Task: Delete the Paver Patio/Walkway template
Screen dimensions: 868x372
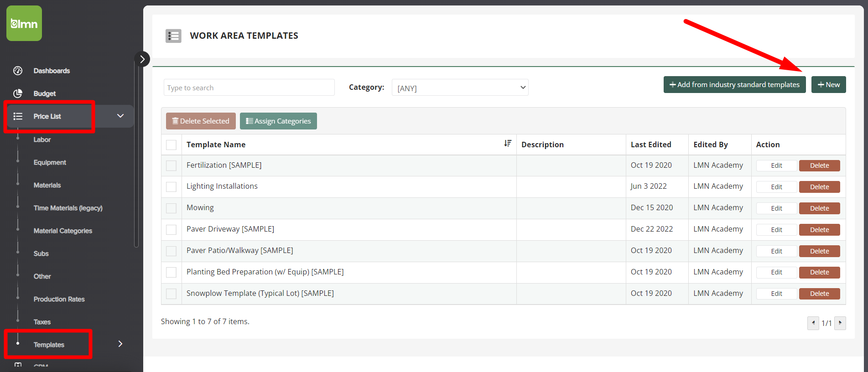Action: [819, 251]
